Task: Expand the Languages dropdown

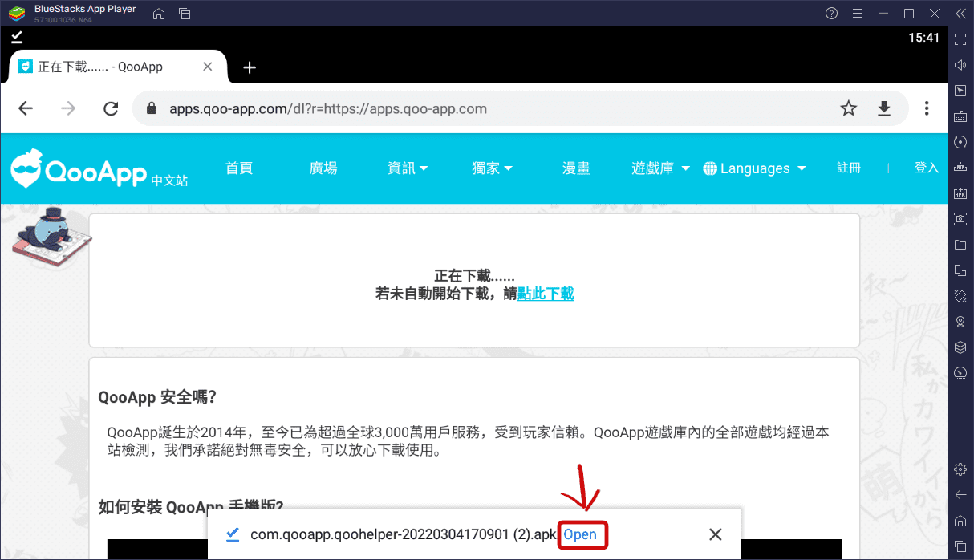Action: [753, 168]
